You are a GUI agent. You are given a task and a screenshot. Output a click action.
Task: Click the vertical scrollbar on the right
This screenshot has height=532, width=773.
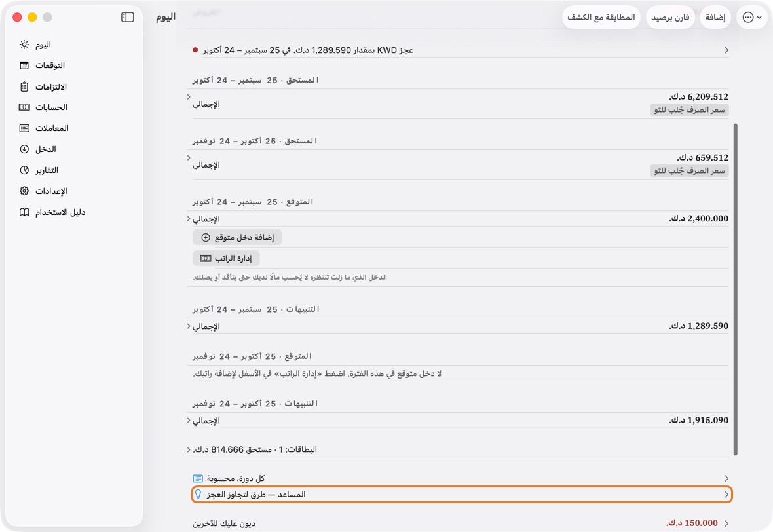[x=735, y=290]
